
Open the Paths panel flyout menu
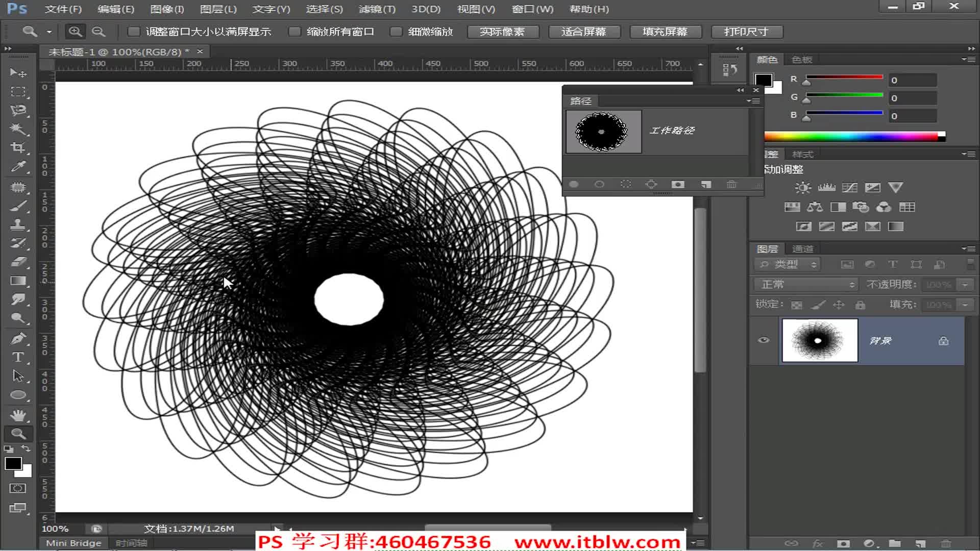click(x=753, y=101)
